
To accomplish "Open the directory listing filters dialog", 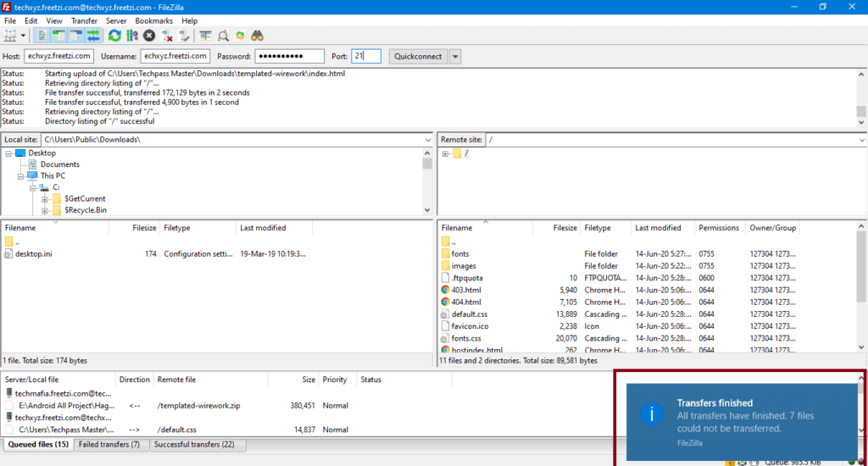I will [x=205, y=36].
